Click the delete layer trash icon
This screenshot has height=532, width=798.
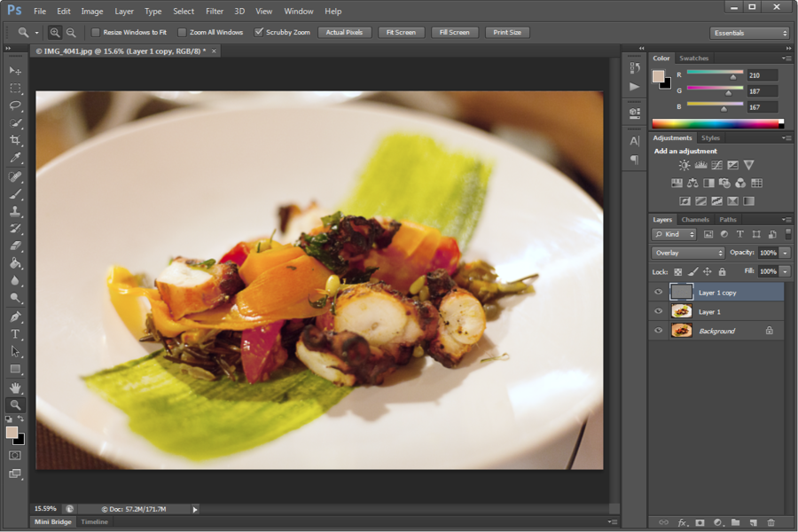(x=771, y=522)
